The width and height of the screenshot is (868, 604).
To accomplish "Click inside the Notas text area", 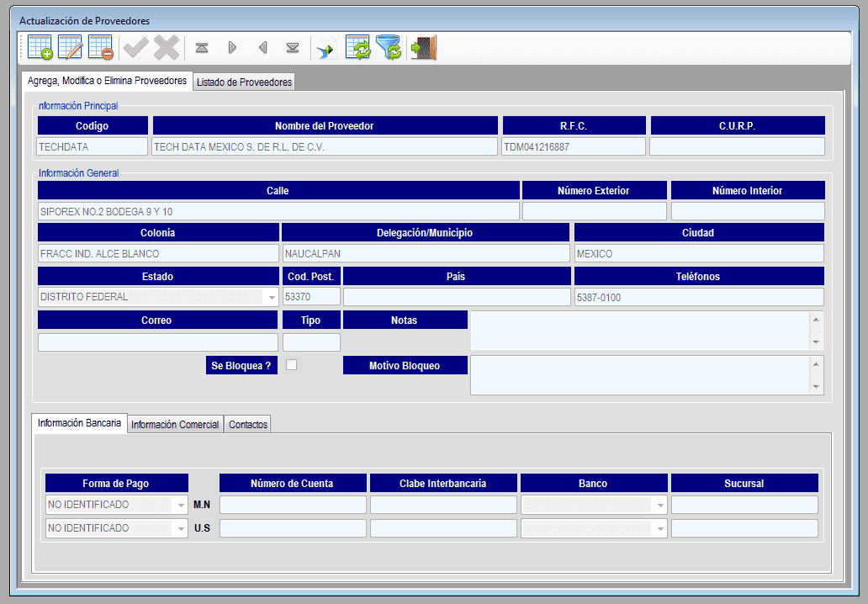I will pos(640,331).
